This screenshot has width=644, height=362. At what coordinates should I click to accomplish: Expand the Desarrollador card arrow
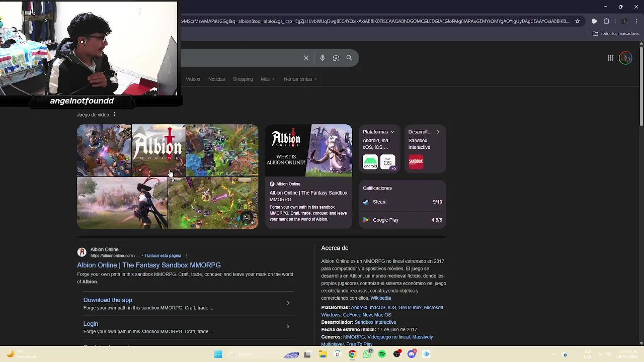[438, 132]
